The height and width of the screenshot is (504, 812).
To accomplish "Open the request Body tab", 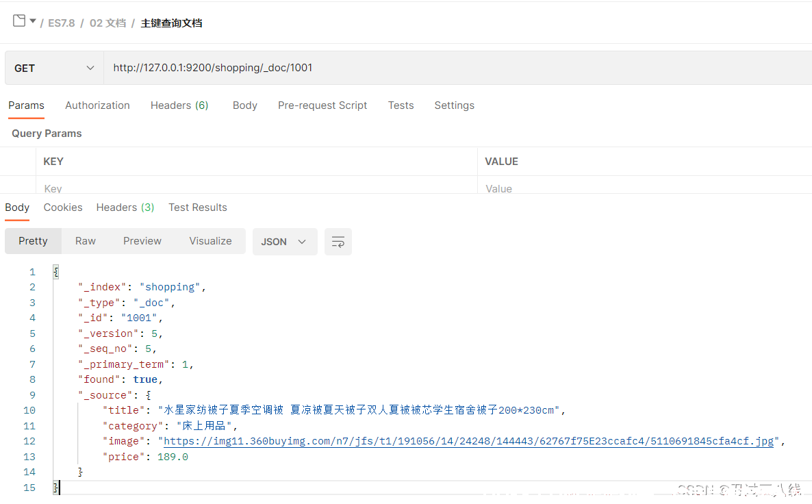I will click(x=245, y=105).
